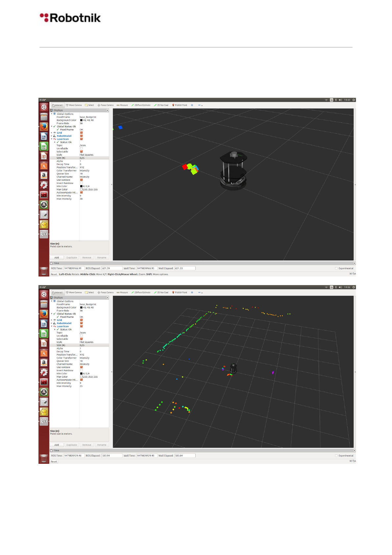Click Reset button in the lower RViz status bar
Image resolution: width=392 pixels, height=555 pixels.
[x=54, y=462]
